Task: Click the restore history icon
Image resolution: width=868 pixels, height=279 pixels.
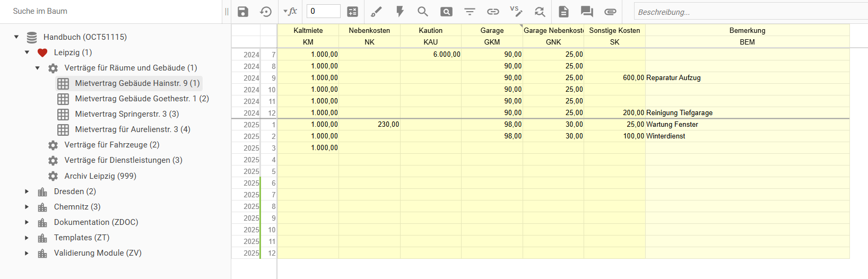Action: [x=266, y=12]
